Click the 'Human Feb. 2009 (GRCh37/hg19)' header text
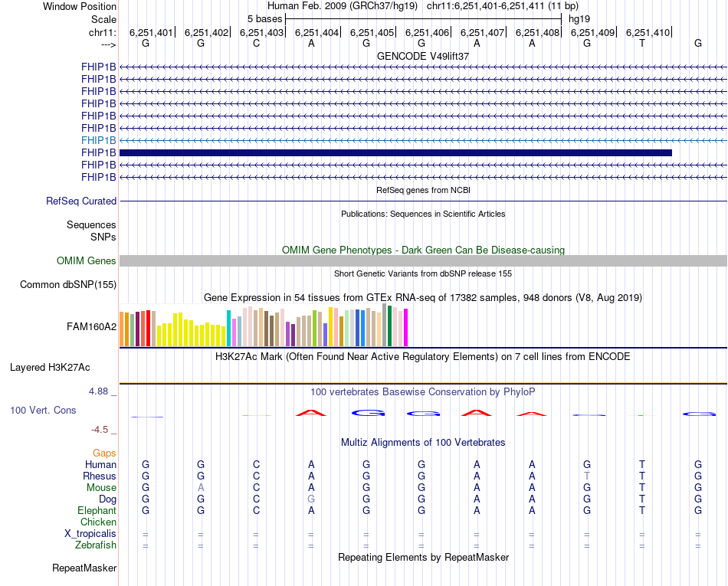Image resolution: width=728 pixels, height=586 pixels. tap(343, 6)
